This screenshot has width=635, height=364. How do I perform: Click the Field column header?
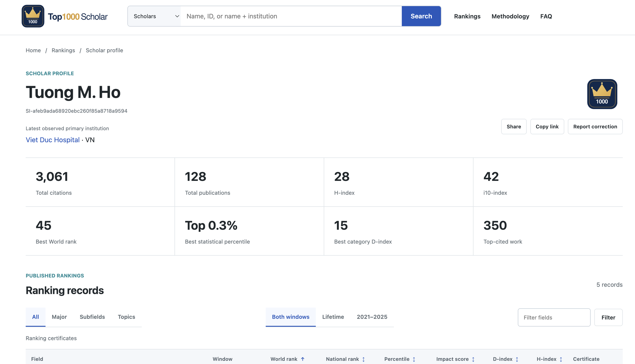[x=37, y=359]
